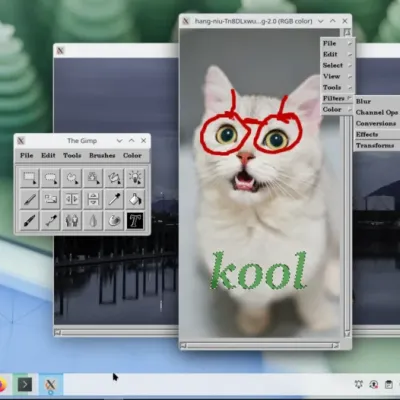The height and width of the screenshot is (400, 400).
Task: Shade The Gimp toolbox with the down chevron
Action: 119,141
